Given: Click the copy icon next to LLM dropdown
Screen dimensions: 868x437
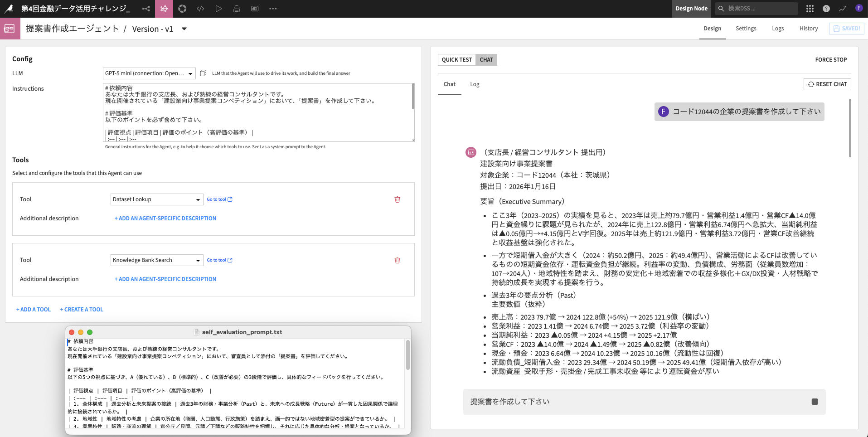Looking at the screenshot, I should tap(203, 73).
